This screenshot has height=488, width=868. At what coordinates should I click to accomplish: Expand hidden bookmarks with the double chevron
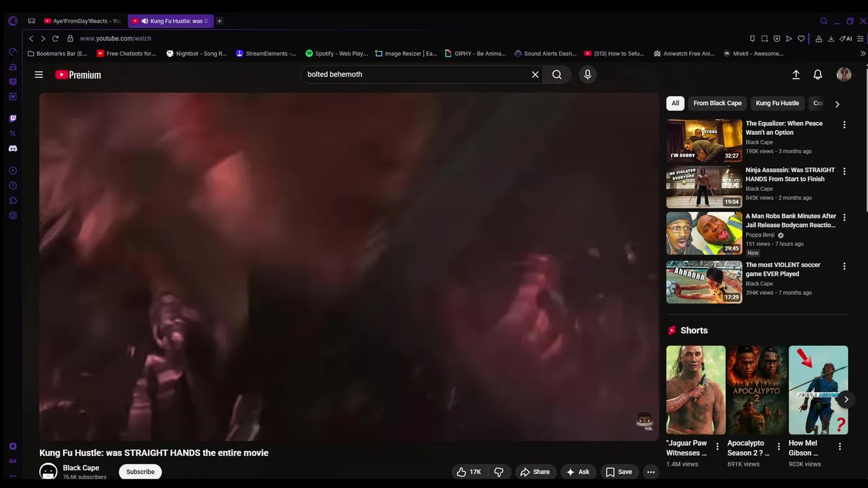(x=863, y=54)
